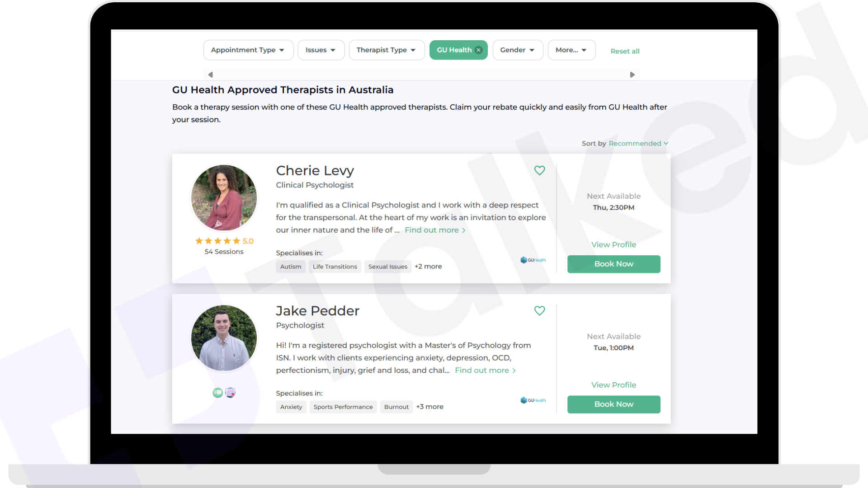Click GU Health logo on Cherie Levy card
This screenshot has height=488, width=868.
533,260
